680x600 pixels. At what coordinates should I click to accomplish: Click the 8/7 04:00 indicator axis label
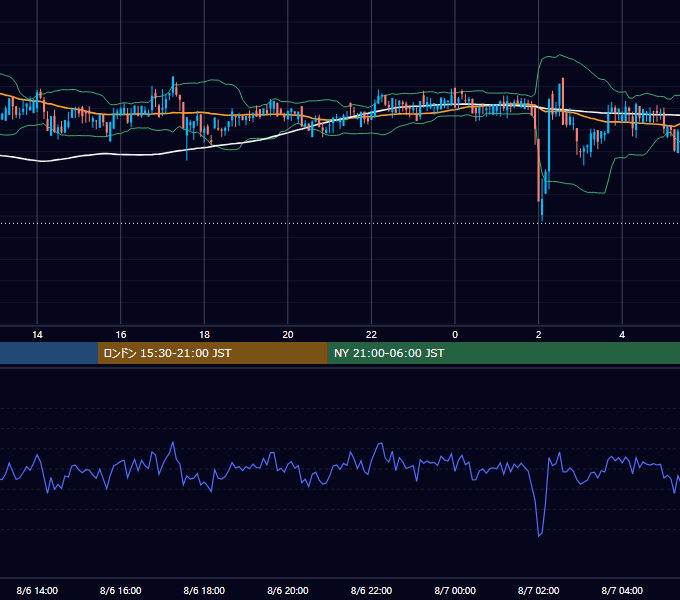click(622, 590)
